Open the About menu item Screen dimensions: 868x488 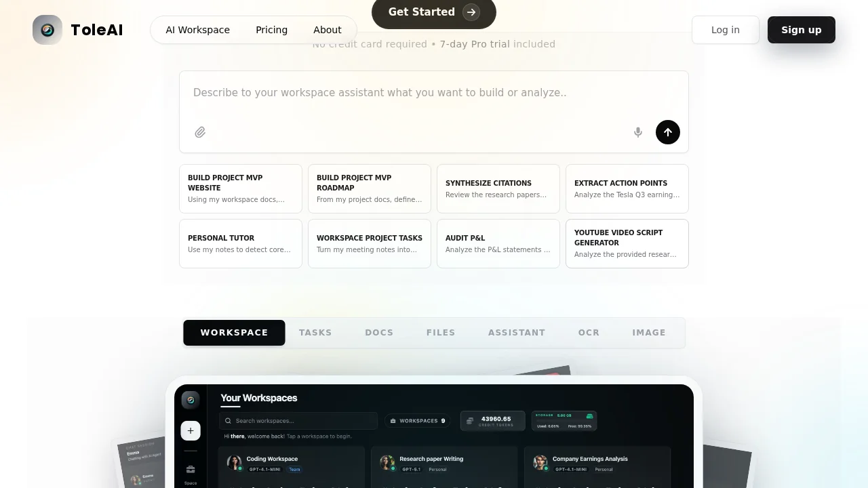tap(327, 30)
